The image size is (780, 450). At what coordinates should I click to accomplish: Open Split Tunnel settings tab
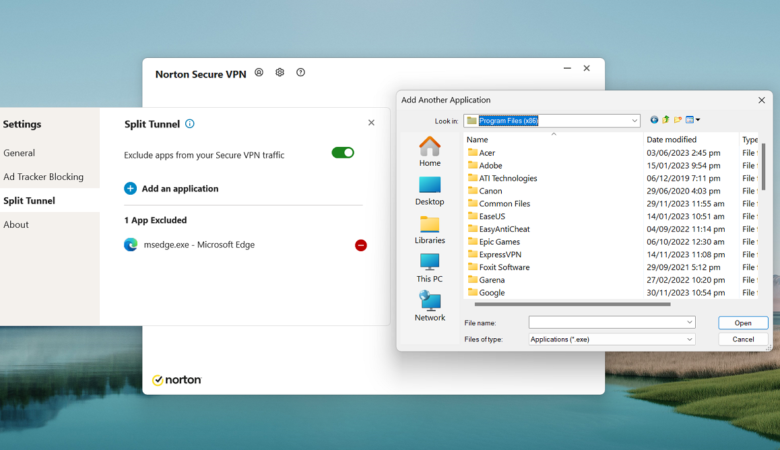coord(29,201)
